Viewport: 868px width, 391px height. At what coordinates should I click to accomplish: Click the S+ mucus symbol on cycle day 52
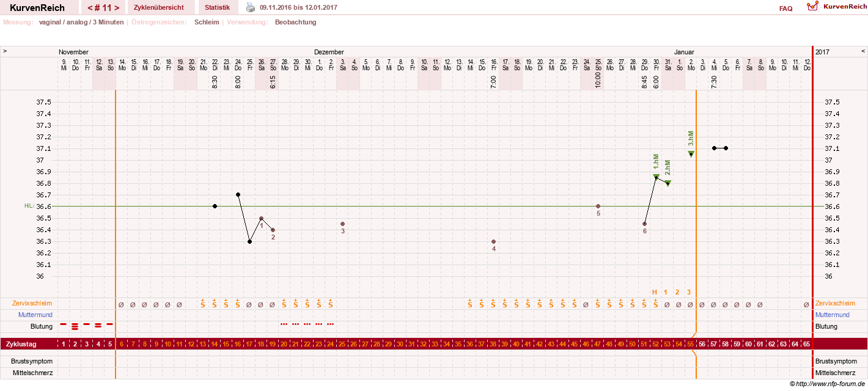(x=655, y=303)
